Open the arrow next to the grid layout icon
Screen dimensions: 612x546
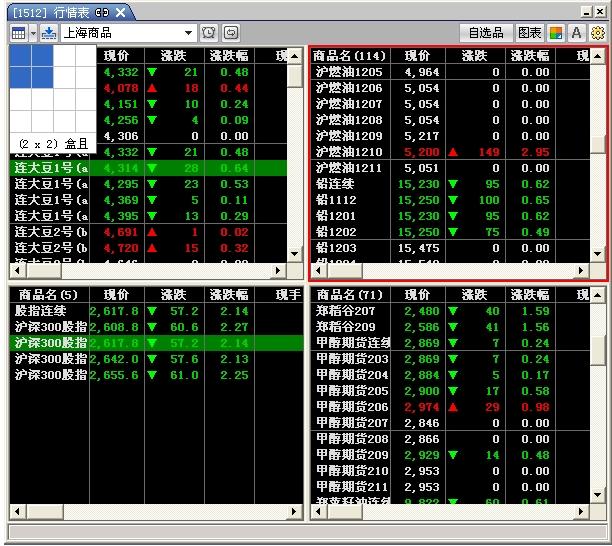click(x=33, y=33)
